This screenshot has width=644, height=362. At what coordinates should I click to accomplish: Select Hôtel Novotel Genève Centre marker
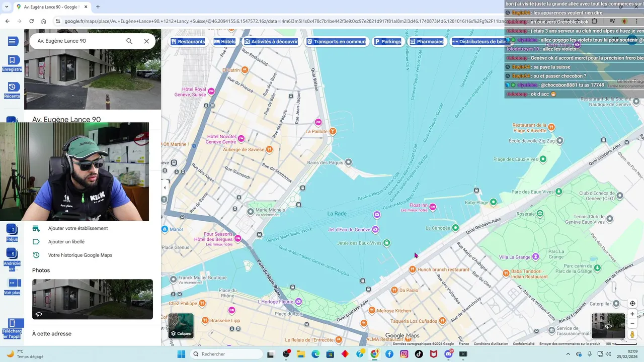pos(241,138)
